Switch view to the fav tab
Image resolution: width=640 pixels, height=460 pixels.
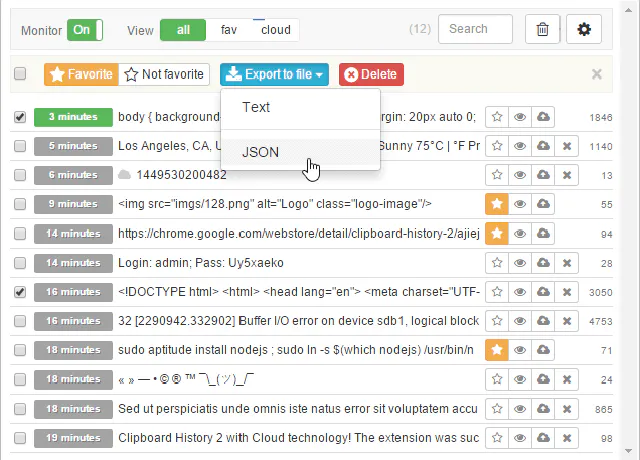coord(229,30)
